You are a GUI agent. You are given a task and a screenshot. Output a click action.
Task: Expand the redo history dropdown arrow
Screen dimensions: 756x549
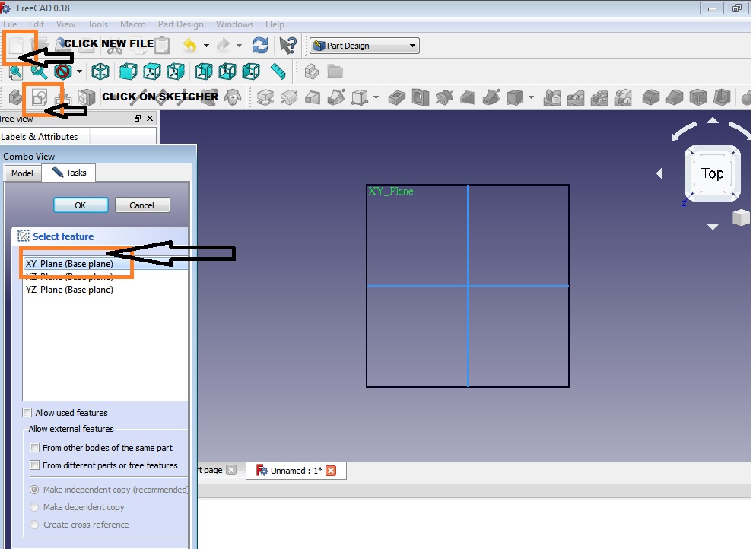(239, 46)
